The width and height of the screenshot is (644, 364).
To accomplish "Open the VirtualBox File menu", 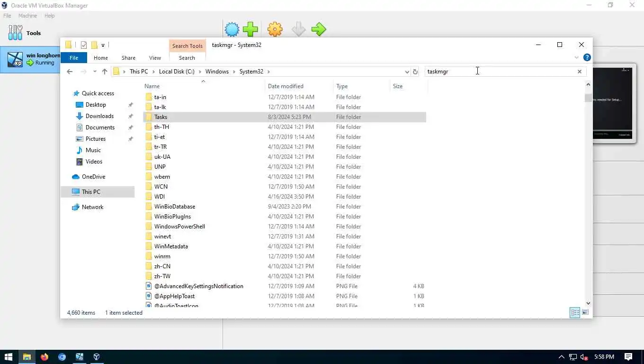I will tap(8, 16).
